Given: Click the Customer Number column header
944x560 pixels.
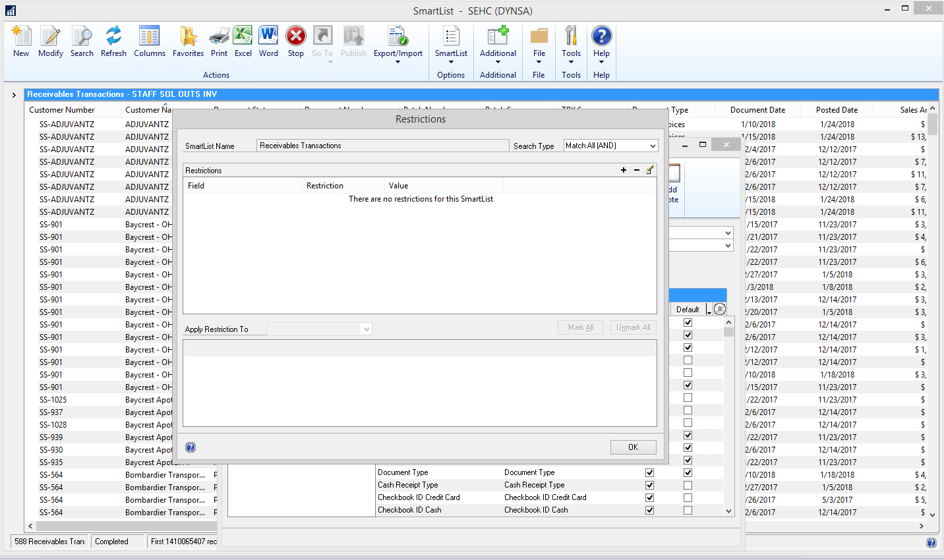Looking at the screenshot, I should click(x=62, y=110).
